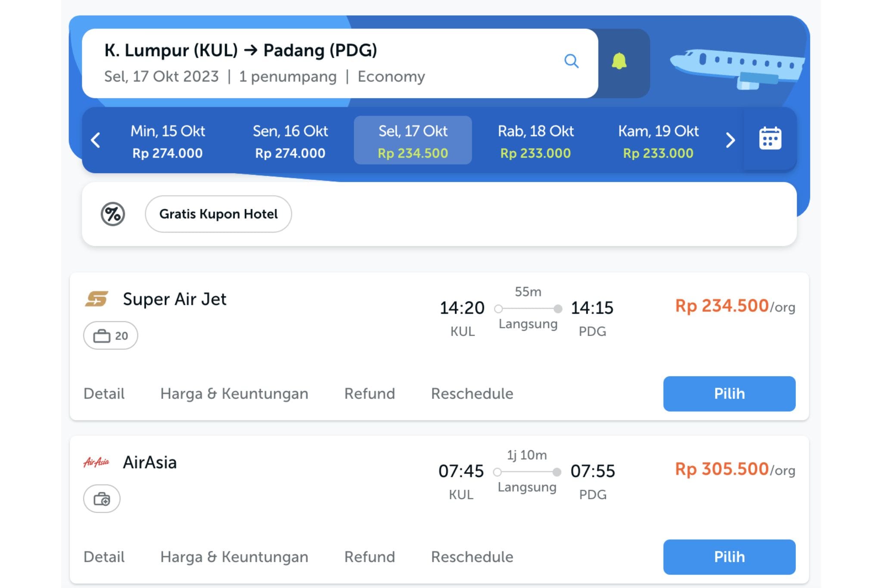Select the Min, 15 Okt date tab
Image resolution: width=882 pixels, height=588 pixels.
168,140
